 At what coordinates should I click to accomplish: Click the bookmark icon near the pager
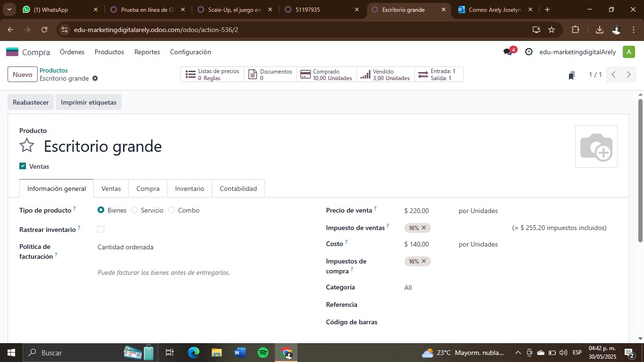[x=571, y=75]
